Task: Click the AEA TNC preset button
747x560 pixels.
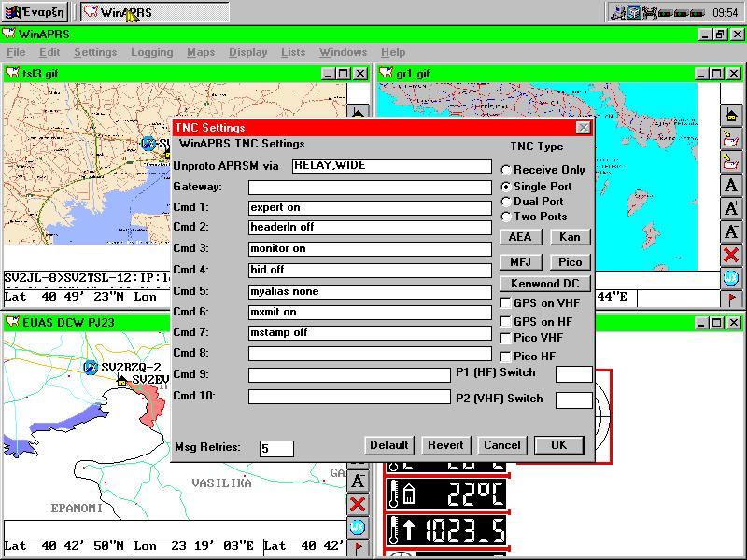Action: click(520, 237)
